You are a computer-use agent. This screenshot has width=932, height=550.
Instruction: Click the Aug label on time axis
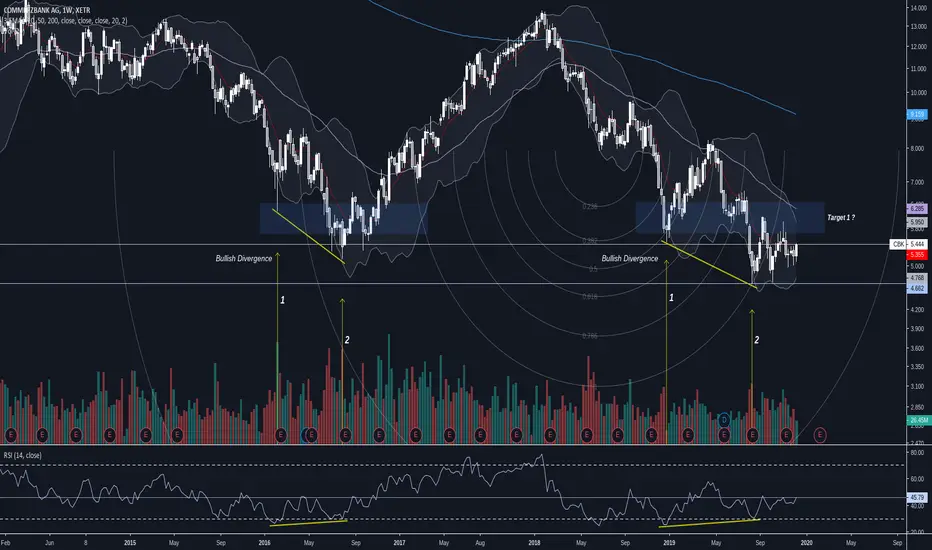[480, 542]
